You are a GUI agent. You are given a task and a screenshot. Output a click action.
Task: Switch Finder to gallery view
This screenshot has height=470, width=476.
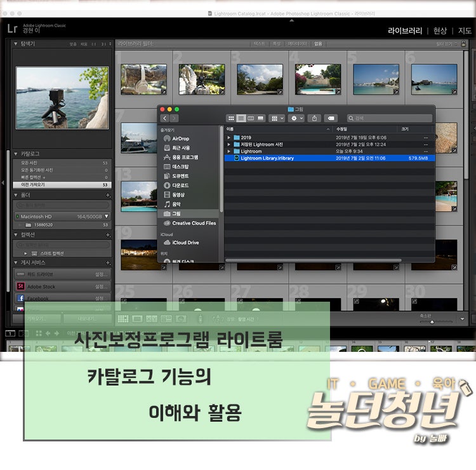click(x=260, y=118)
